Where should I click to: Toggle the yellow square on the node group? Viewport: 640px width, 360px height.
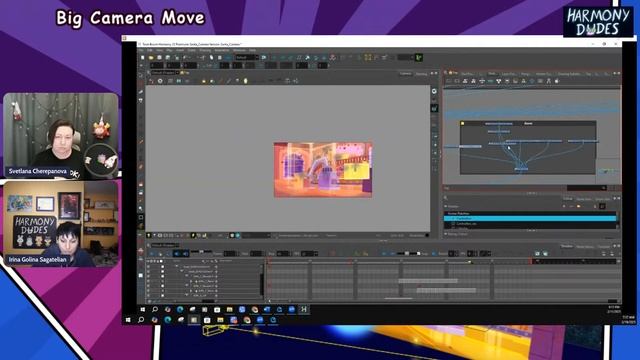point(462,123)
